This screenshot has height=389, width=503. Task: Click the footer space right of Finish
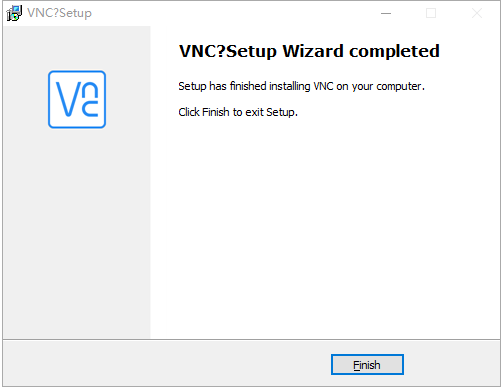(452, 364)
